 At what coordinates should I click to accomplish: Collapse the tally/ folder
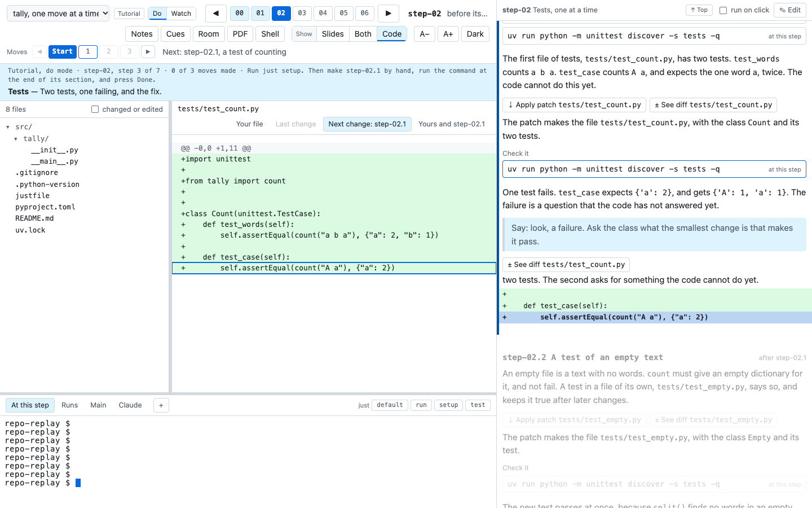pos(16,139)
